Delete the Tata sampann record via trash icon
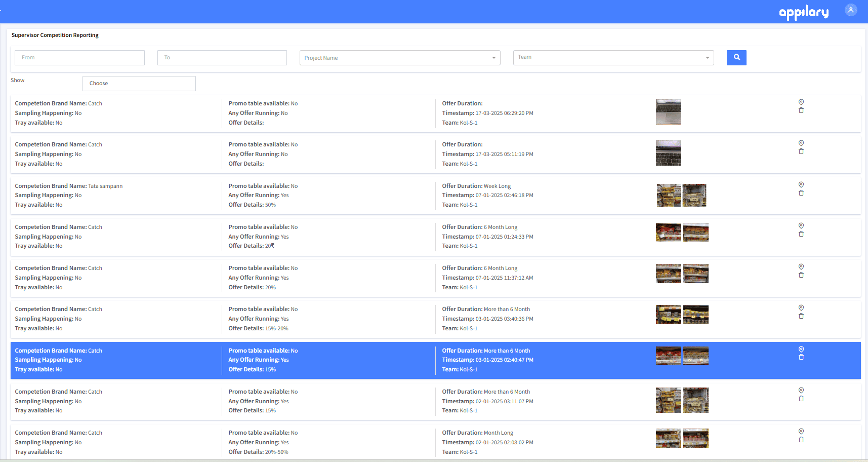Image resolution: width=868 pixels, height=462 pixels. pyautogui.click(x=801, y=192)
